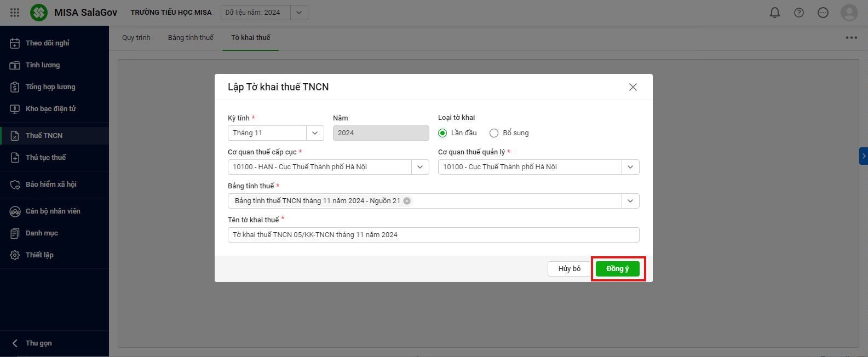The height and width of the screenshot is (357, 868).
Task: Open the Dữ liệu năm 2024 dropdown
Action: click(x=299, y=13)
